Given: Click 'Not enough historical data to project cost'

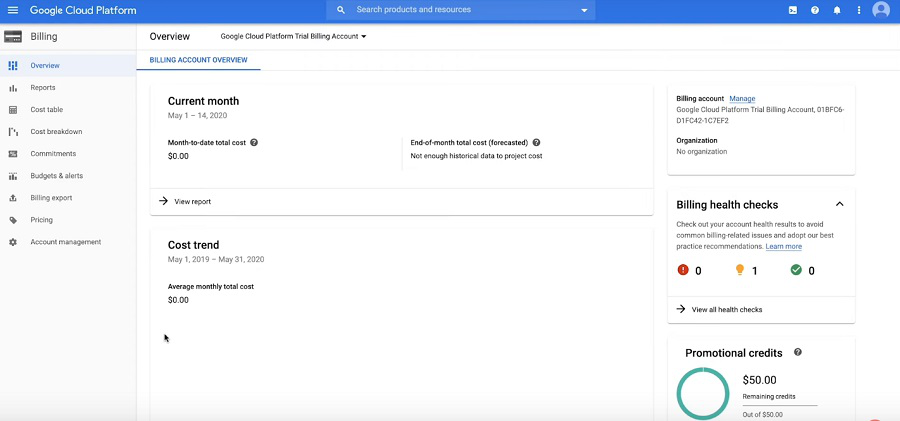Looking at the screenshot, I should pos(476,156).
